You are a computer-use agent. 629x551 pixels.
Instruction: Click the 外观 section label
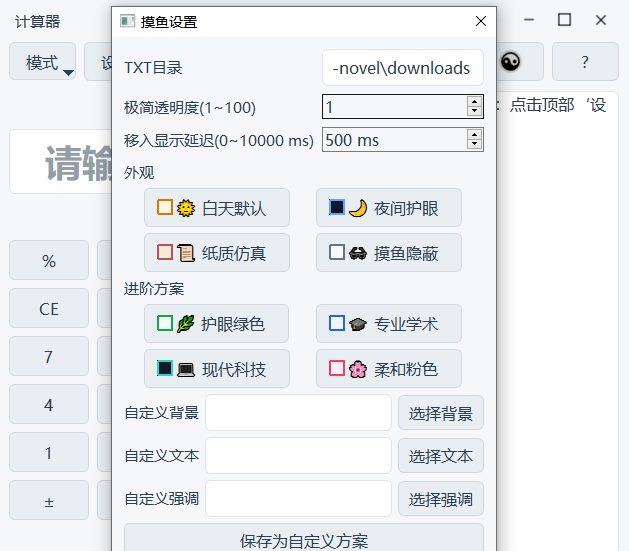click(139, 173)
